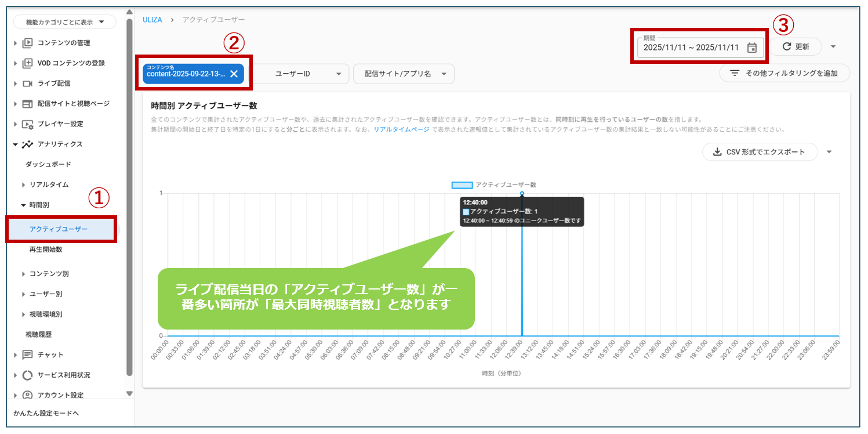
Task: Click the コンテンツの管理 icon in sidebar
Action: 27,43
